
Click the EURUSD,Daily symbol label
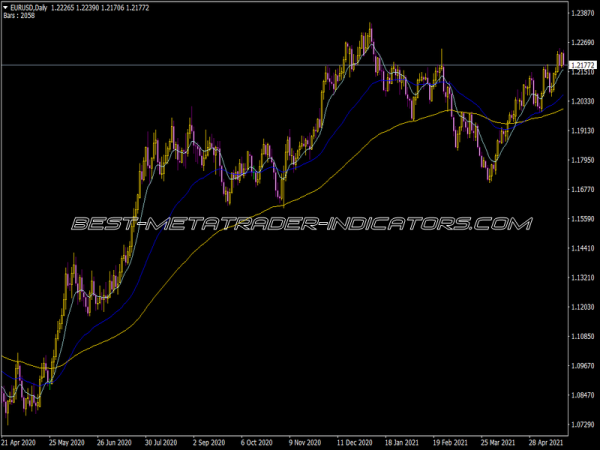coord(28,8)
